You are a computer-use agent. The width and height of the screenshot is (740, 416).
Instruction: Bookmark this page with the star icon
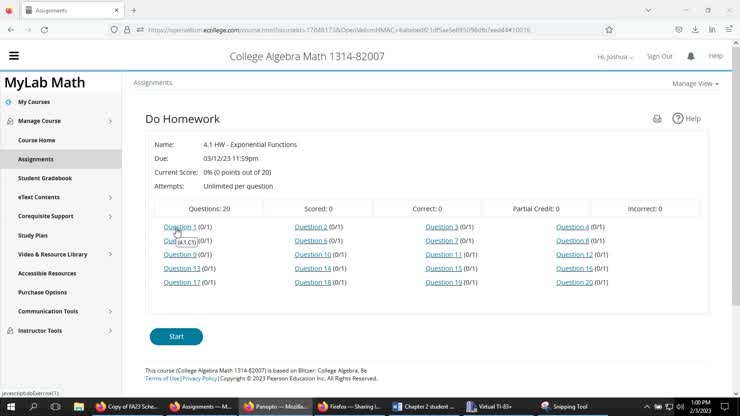click(x=609, y=30)
